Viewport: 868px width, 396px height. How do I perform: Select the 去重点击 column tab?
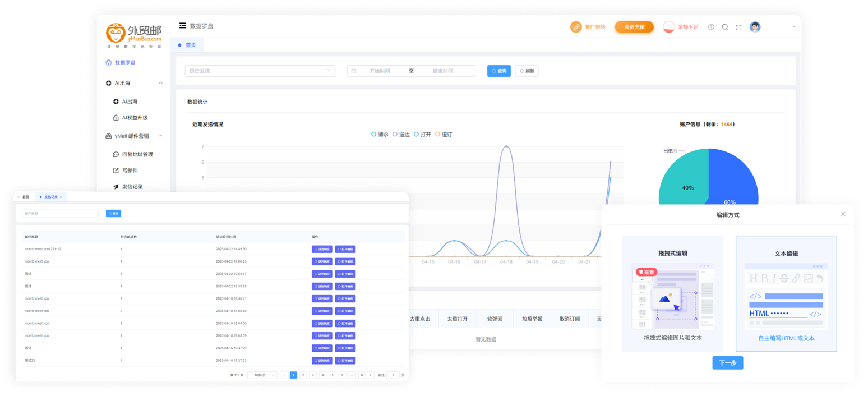coord(420,319)
